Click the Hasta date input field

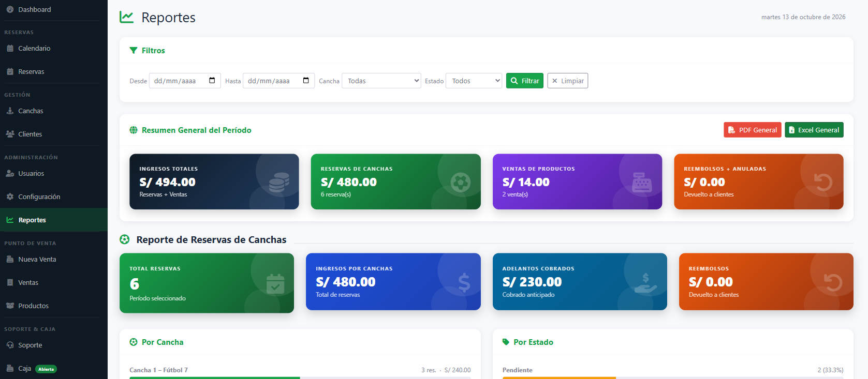[x=278, y=81]
